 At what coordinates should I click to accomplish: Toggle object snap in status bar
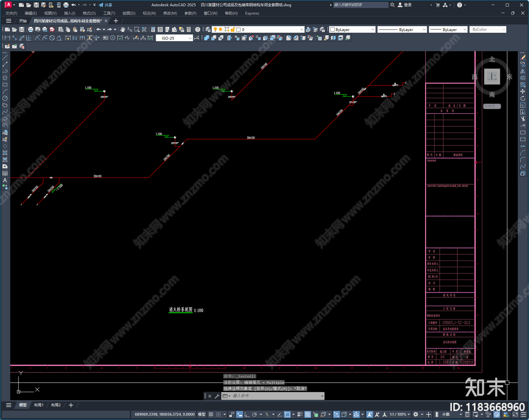pos(287,414)
